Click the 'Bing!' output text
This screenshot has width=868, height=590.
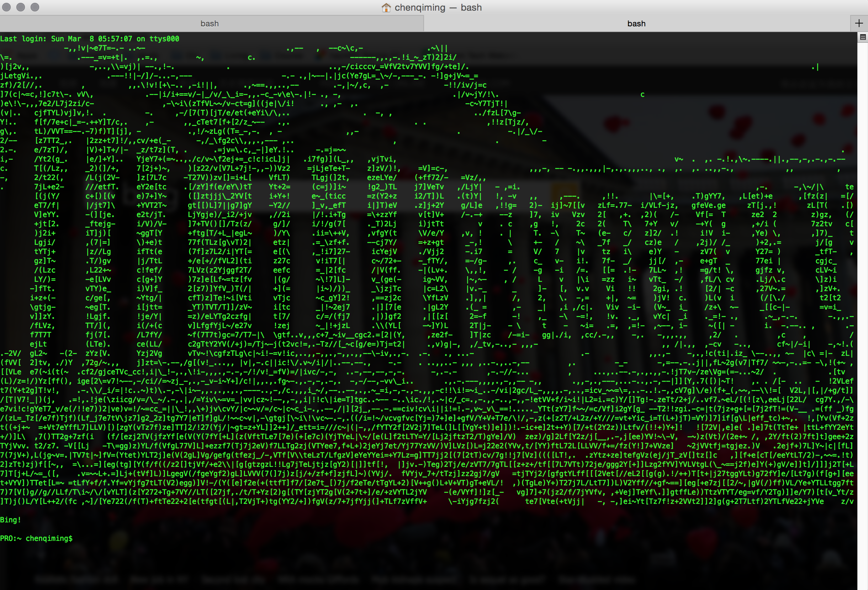[10, 520]
